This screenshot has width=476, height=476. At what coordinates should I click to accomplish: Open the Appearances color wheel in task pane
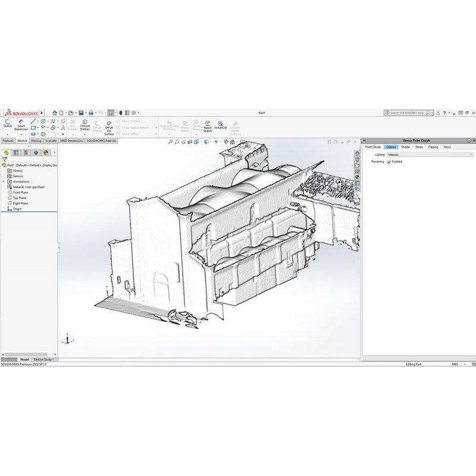(x=357, y=177)
